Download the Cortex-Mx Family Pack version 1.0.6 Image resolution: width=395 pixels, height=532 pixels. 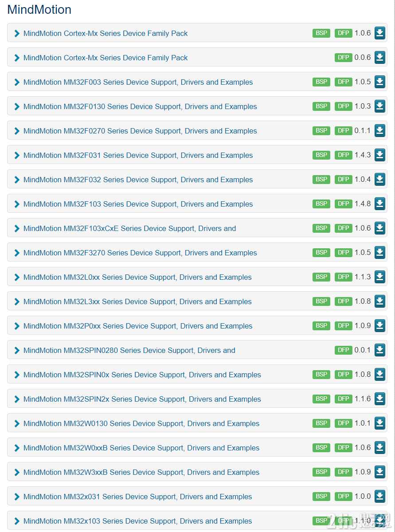pyautogui.click(x=380, y=33)
